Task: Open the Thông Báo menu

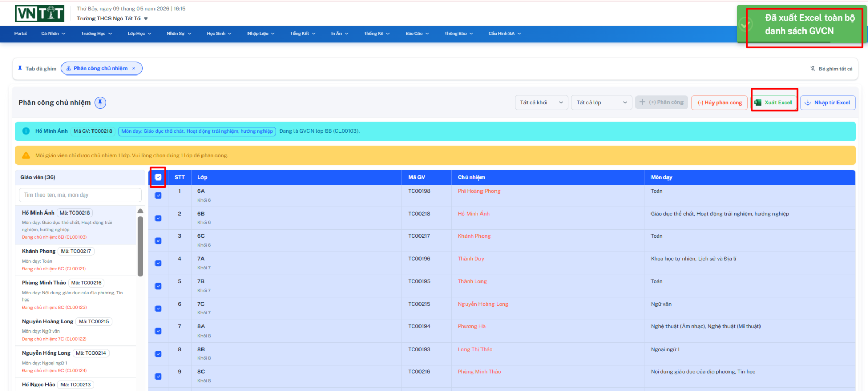Action: 459,33
